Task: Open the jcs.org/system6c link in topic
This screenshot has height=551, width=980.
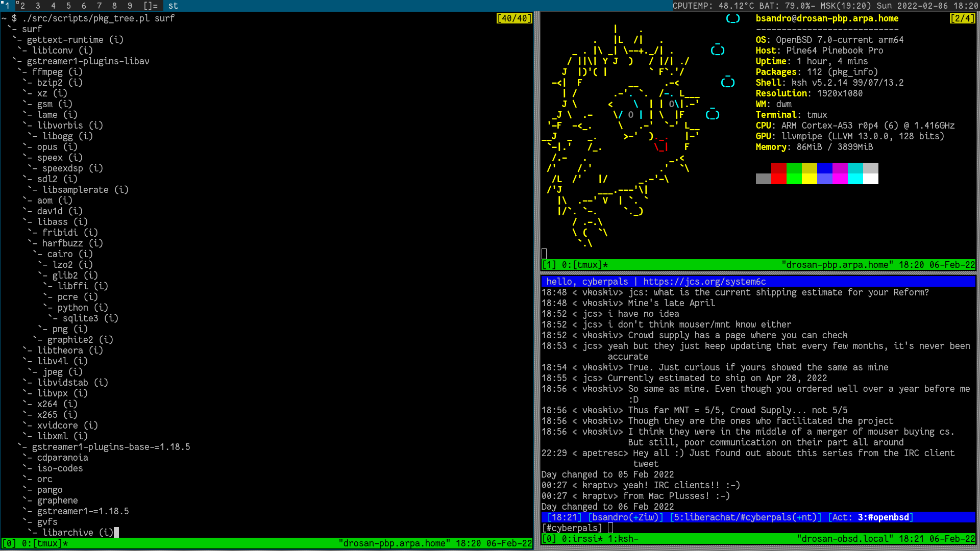Action: point(704,282)
